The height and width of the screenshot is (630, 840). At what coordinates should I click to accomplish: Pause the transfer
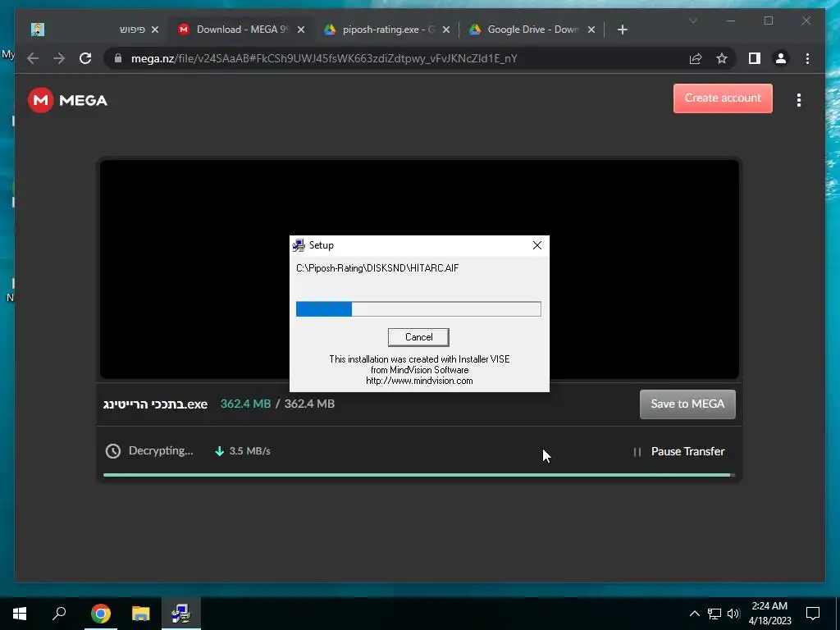678,452
